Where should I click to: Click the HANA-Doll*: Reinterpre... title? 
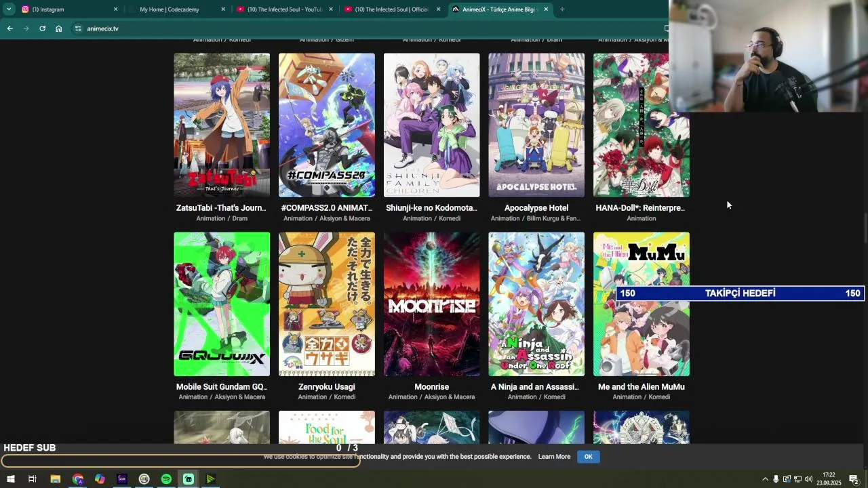tap(642, 208)
